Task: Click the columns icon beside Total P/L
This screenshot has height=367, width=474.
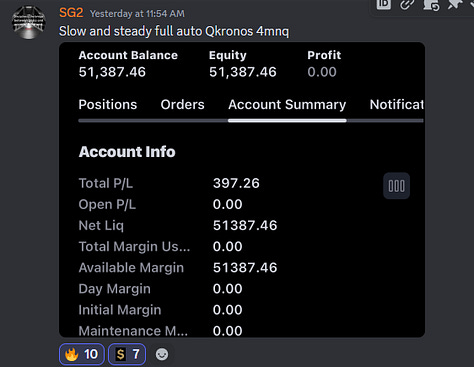Action: tap(396, 186)
